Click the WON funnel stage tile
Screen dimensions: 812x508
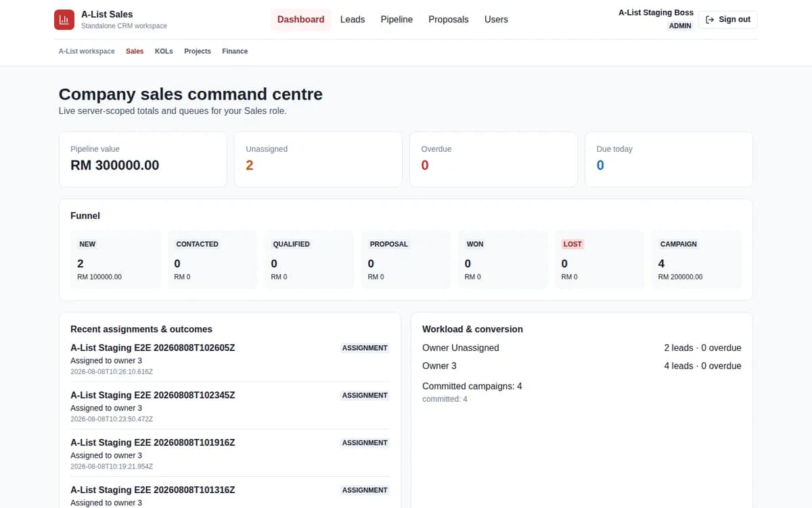pos(503,260)
